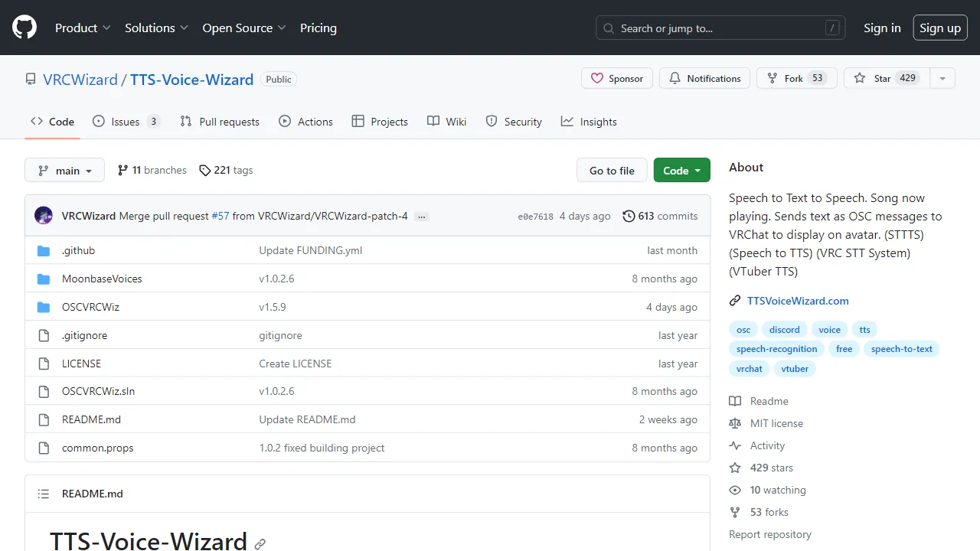This screenshot has width=980, height=551.
Task: Expand the commit message ellipsis
Action: coord(421,217)
